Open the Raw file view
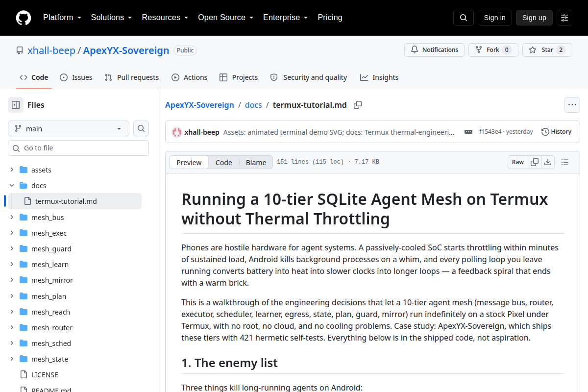Screen dimensions: 588x392 [518, 162]
